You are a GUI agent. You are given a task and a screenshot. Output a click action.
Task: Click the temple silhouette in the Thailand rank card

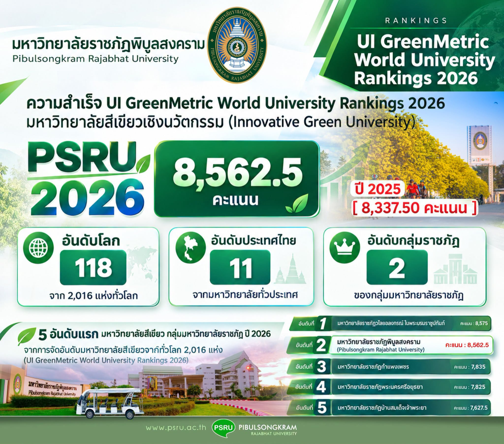tap(290, 269)
